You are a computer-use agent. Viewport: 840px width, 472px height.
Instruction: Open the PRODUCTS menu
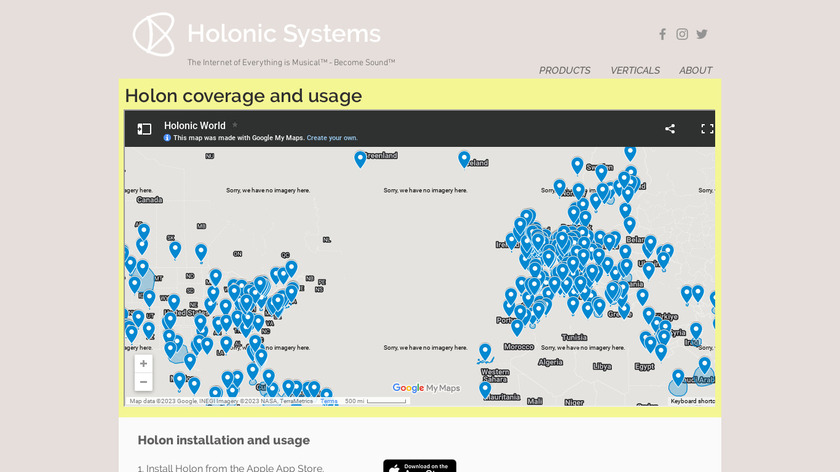pos(565,71)
